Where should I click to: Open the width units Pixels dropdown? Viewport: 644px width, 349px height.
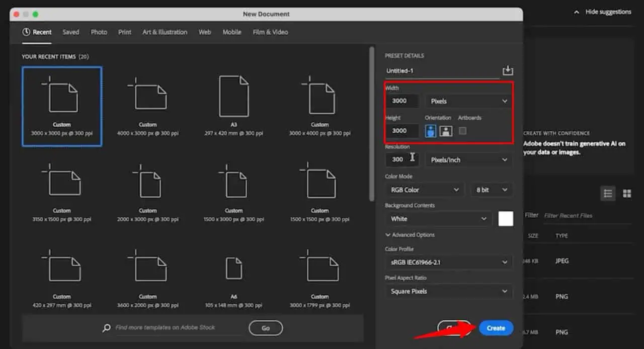click(x=468, y=101)
